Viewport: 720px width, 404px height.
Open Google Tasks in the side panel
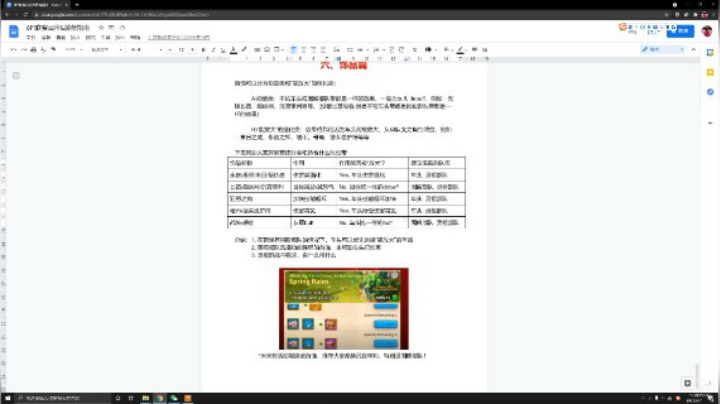tap(710, 92)
